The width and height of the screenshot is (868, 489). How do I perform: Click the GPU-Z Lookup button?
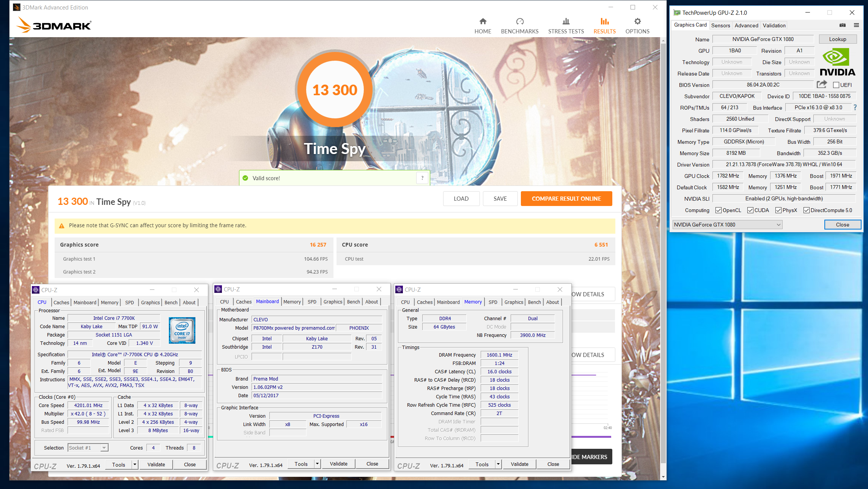837,39
